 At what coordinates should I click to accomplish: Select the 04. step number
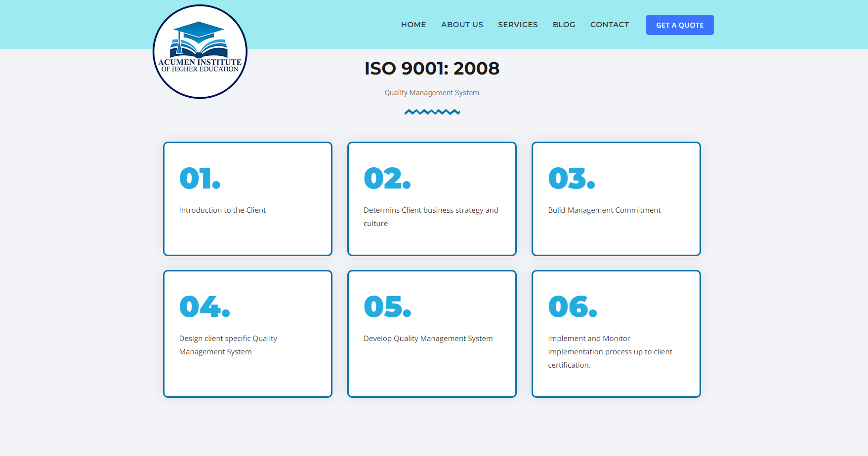click(204, 307)
